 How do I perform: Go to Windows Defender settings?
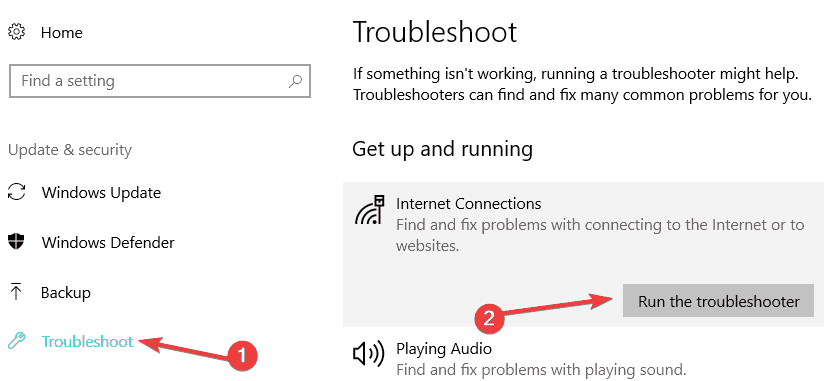click(x=108, y=243)
